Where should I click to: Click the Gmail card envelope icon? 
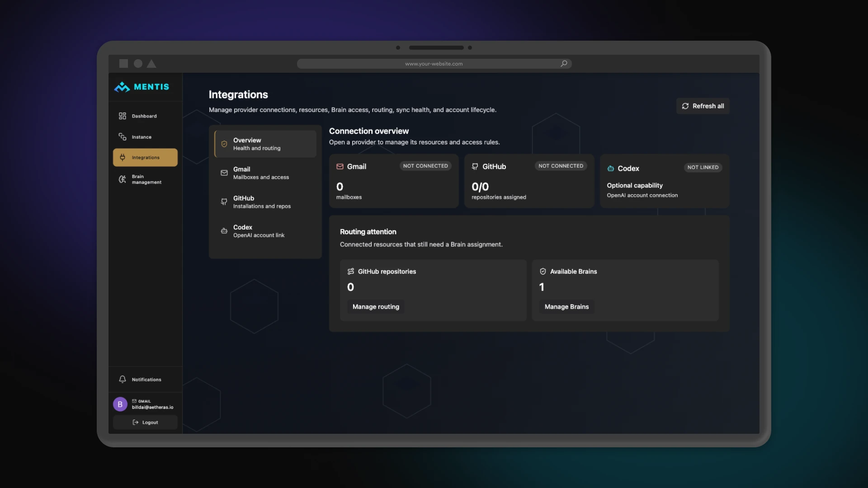click(x=340, y=167)
